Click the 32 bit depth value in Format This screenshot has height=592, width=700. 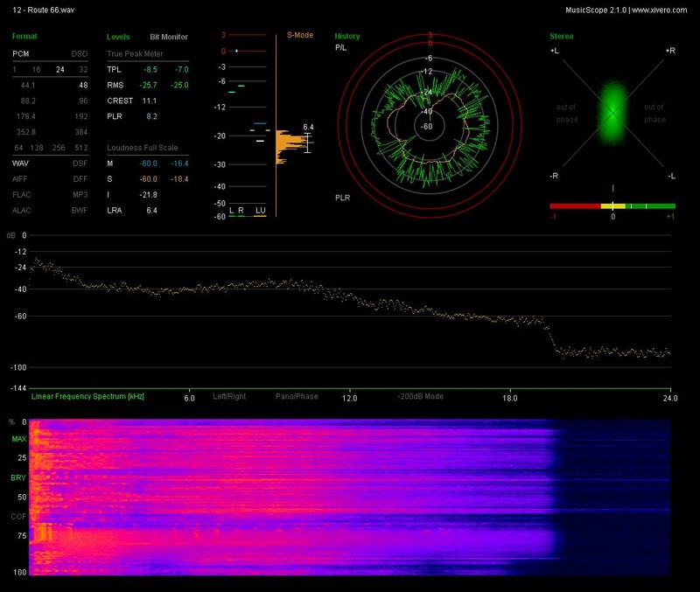click(83, 70)
